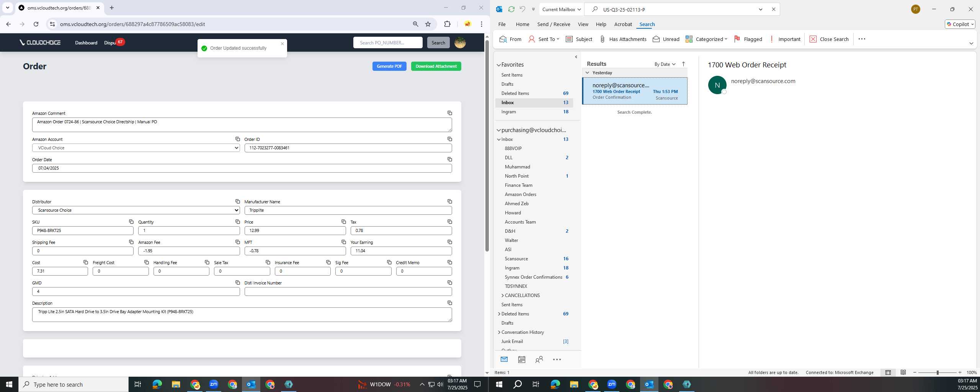This screenshot has width=980, height=392.
Task: Copy the Manufacturer Name value
Action: 450,201
